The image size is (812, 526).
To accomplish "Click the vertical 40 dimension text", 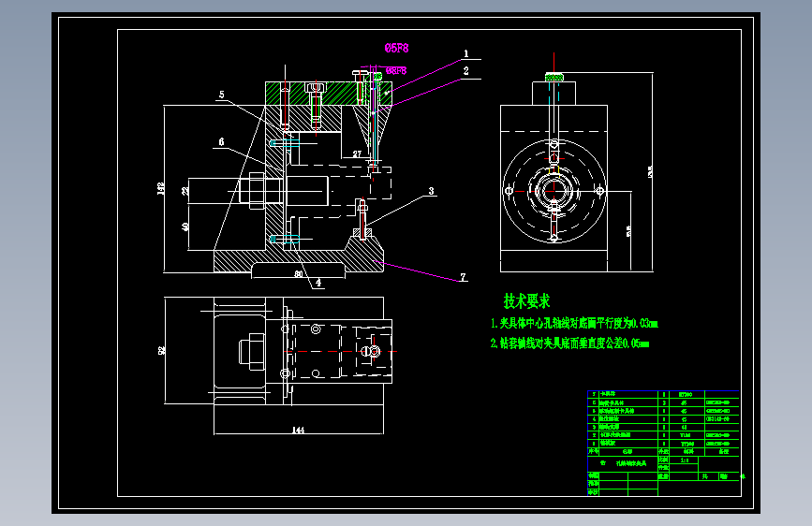I will 185,226.
